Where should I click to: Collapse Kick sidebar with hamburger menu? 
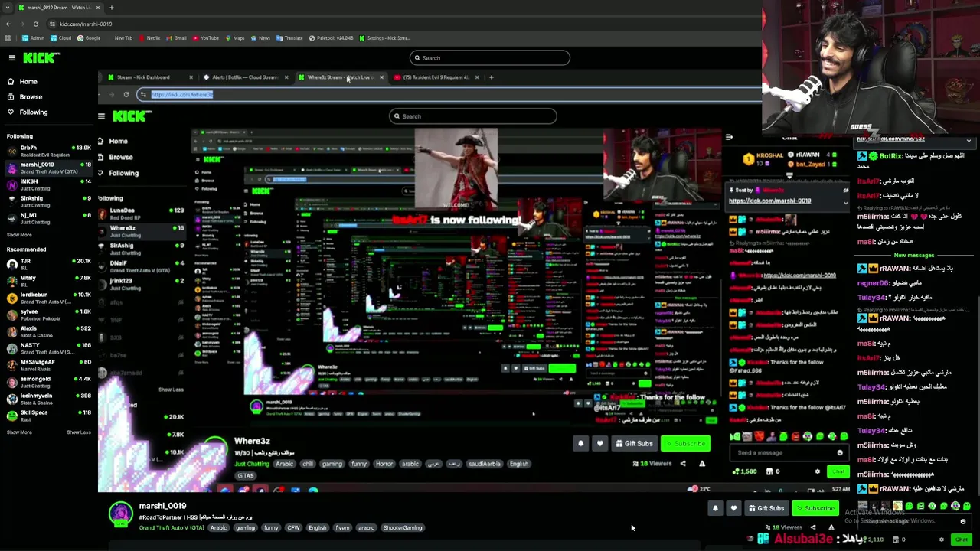click(x=12, y=58)
